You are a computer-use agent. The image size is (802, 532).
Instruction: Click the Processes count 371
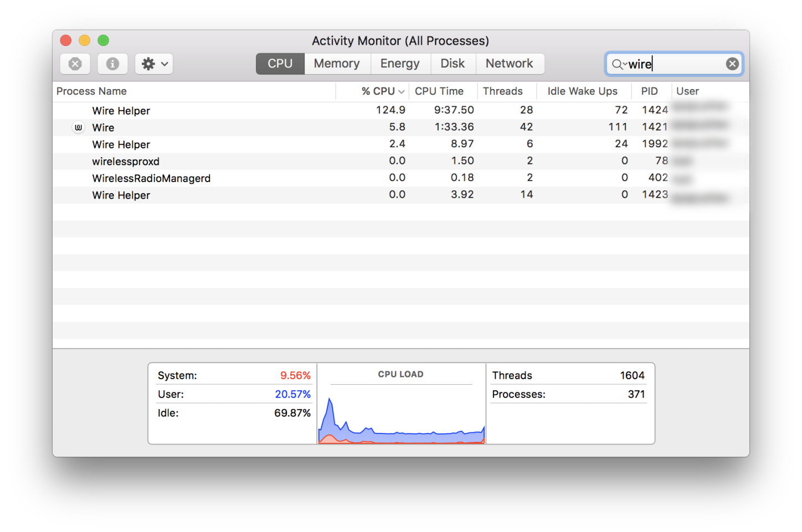click(x=636, y=394)
